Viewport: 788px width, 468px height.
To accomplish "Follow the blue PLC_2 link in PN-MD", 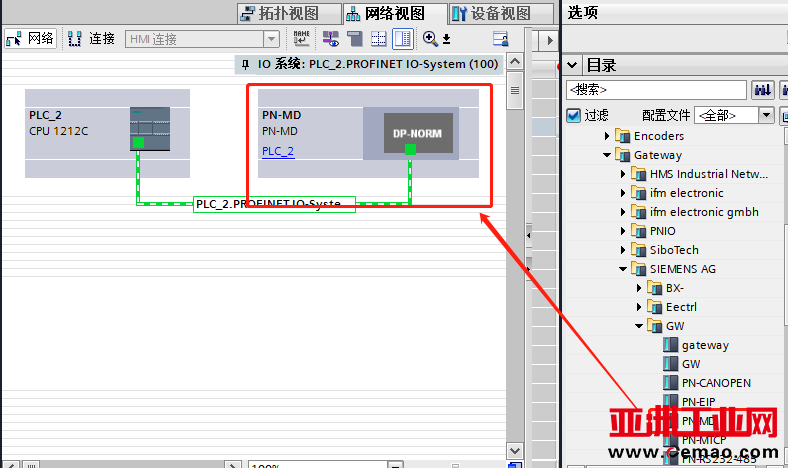I will tap(278, 151).
